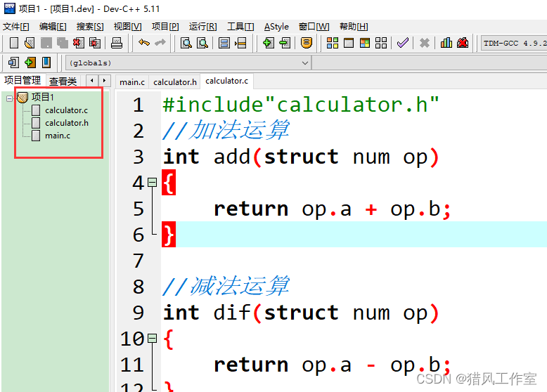
Task: Open the 项目[P] menu
Action: pyautogui.click(x=165, y=27)
